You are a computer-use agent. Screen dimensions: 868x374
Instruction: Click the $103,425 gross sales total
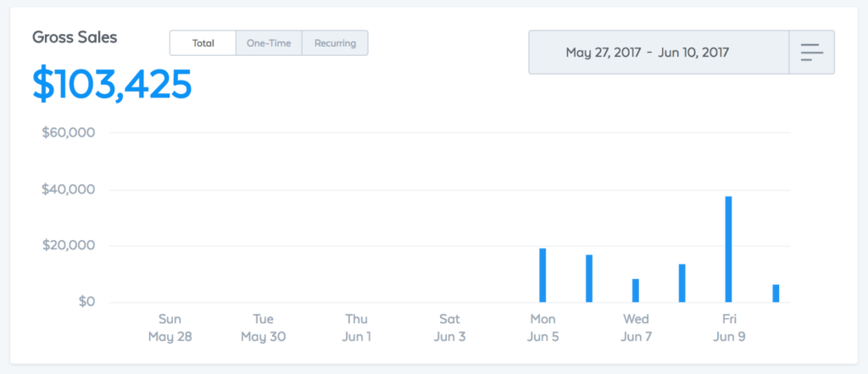[x=113, y=85]
